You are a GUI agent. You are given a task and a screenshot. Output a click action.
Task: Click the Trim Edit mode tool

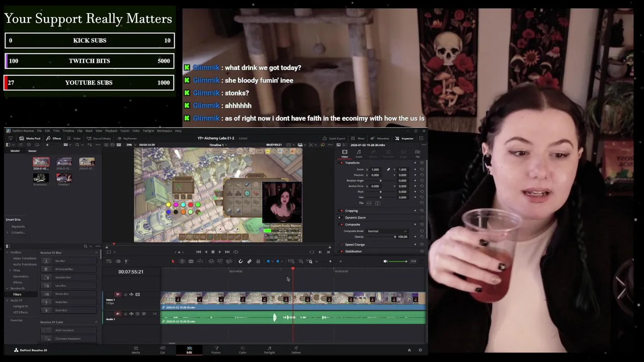tap(182, 261)
